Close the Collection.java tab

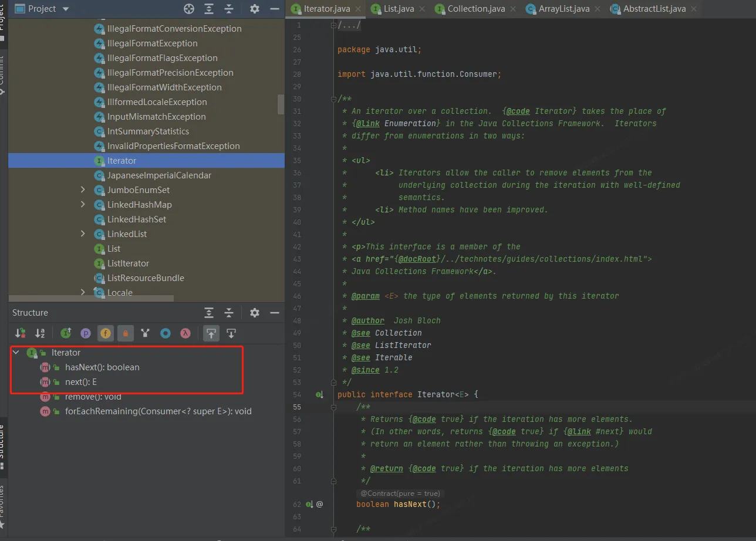coord(512,9)
